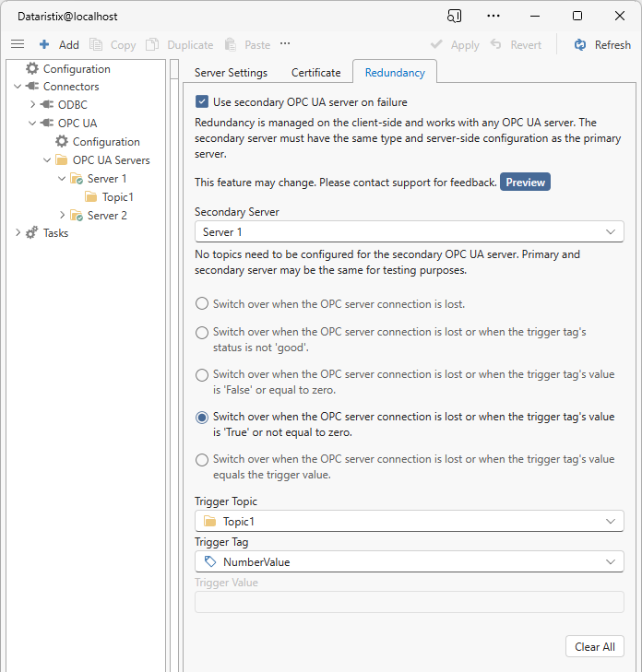The height and width of the screenshot is (672, 642).
Task: Click the Clear All button
Action: coord(594,646)
